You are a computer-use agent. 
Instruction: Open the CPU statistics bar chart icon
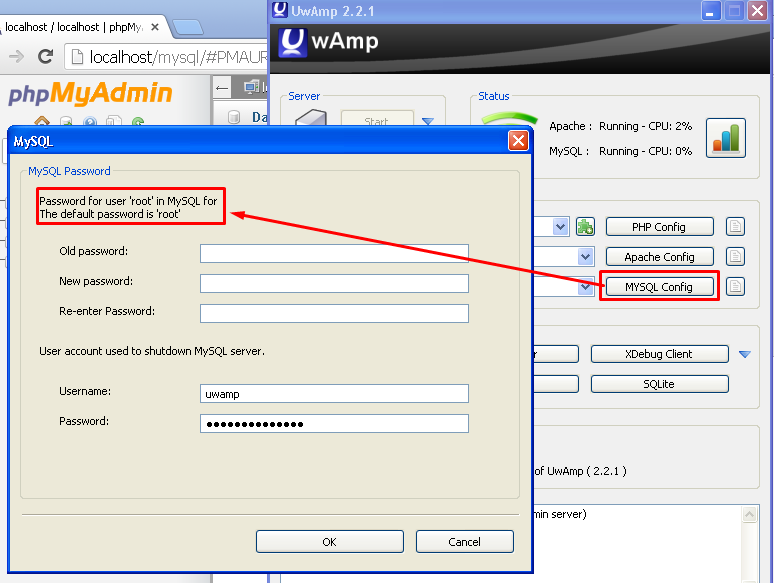pyautogui.click(x=726, y=138)
